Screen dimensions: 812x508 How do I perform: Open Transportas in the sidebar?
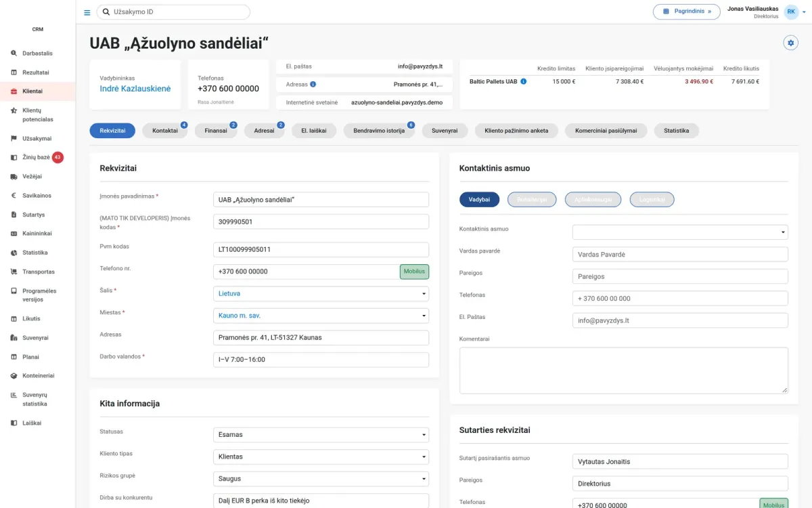[x=38, y=272]
